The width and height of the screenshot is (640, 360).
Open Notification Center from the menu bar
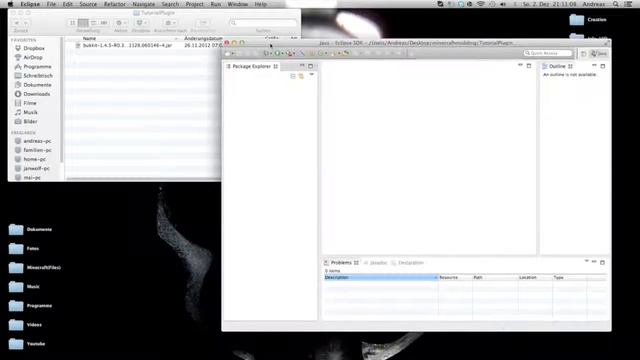point(628,4)
